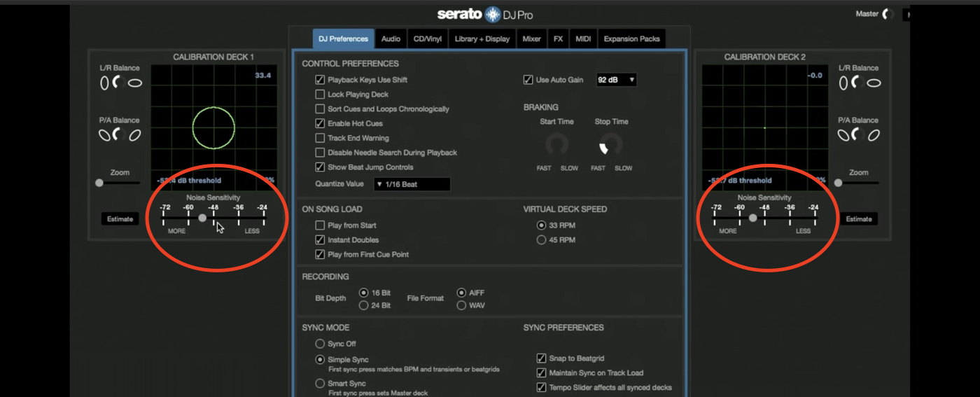Switch to the Audio tab
The image size is (980, 397).
pyautogui.click(x=391, y=39)
